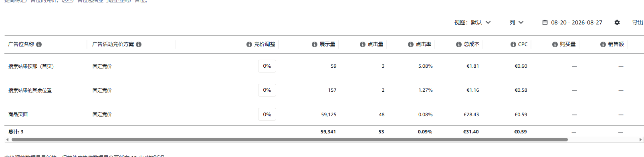Select 搜索结果的其余位置 placement row name
Viewport: 644px width, 157px height.
(x=30, y=91)
